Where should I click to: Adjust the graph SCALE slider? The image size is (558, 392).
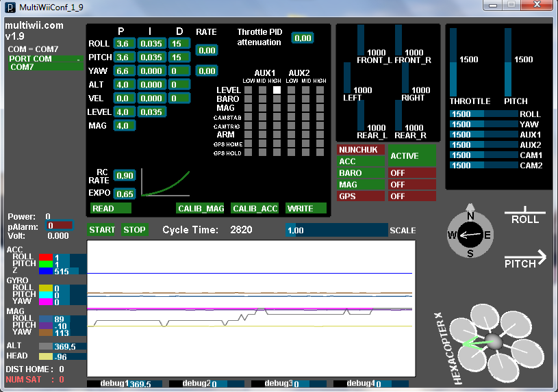(x=337, y=231)
